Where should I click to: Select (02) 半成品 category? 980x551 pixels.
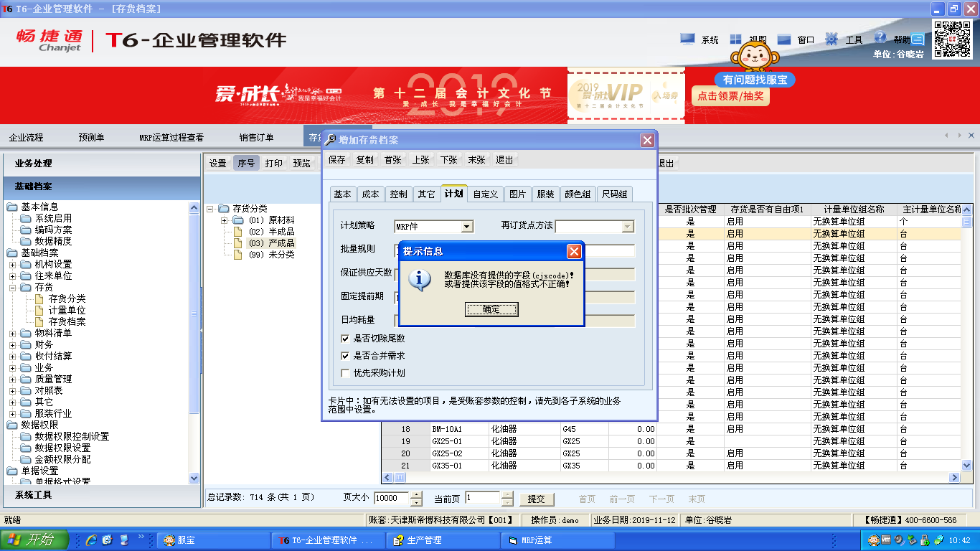[x=271, y=232]
